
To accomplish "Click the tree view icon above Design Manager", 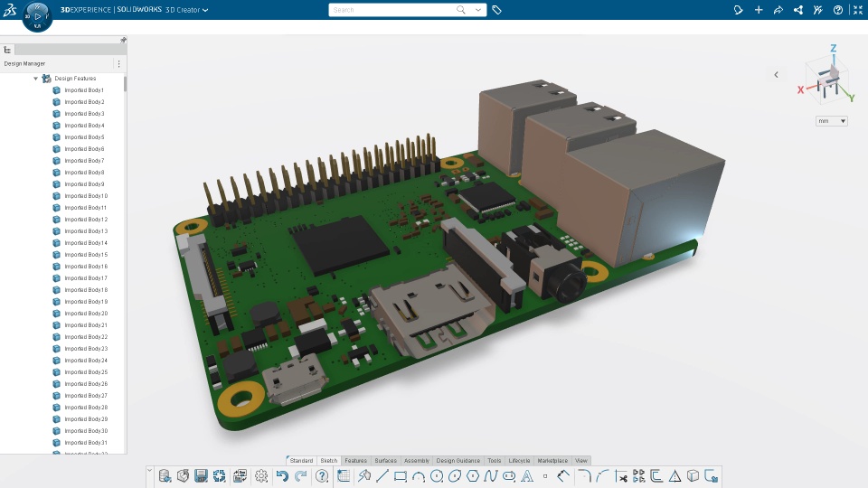I will click(7, 50).
